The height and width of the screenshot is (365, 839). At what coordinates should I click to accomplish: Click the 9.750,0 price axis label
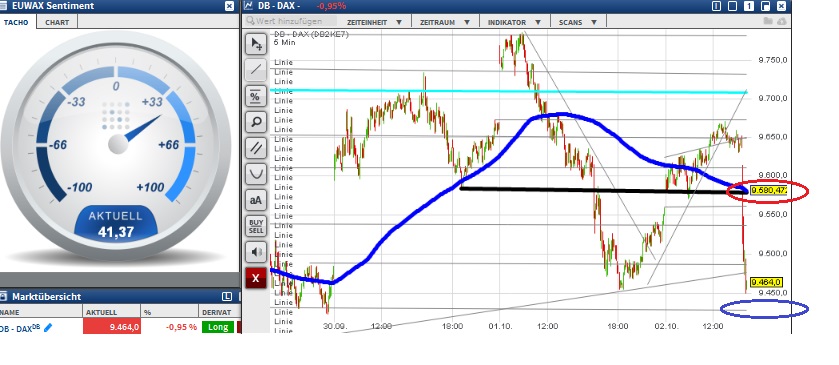coord(773,60)
